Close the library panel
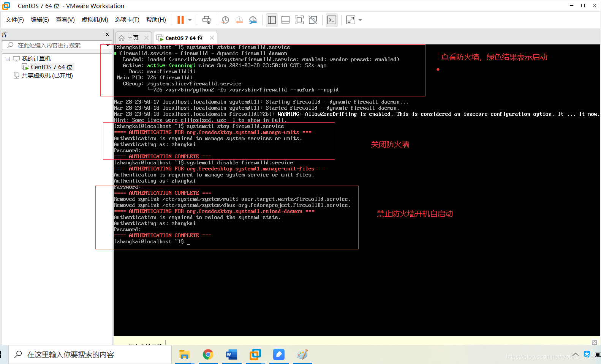Image resolution: width=601 pixels, height=364 pixels. (x=107, y=35)
